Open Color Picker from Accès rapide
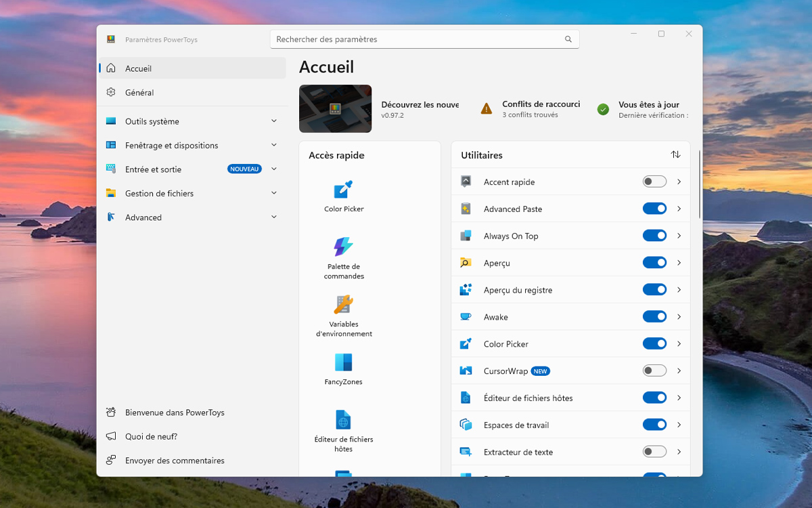This screenshot has width=812, height=508. click(344, 190)
